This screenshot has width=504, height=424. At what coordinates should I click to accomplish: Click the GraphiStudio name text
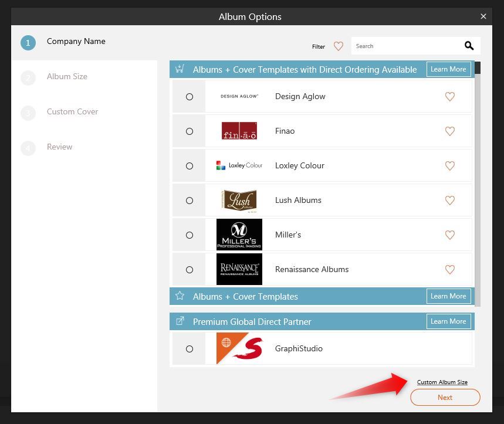click(299, 348)
